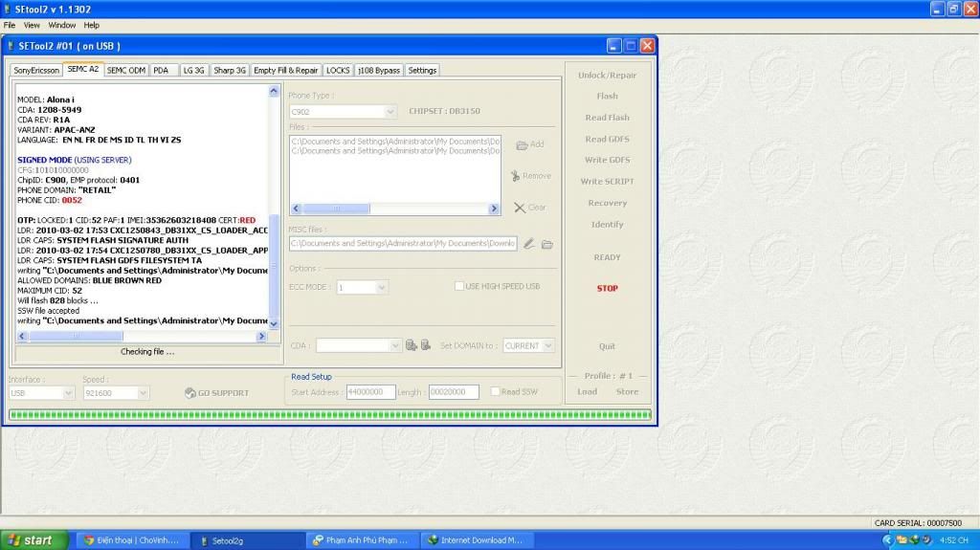Click the first CDA database icon
The image size is (980, 550).
412,345
